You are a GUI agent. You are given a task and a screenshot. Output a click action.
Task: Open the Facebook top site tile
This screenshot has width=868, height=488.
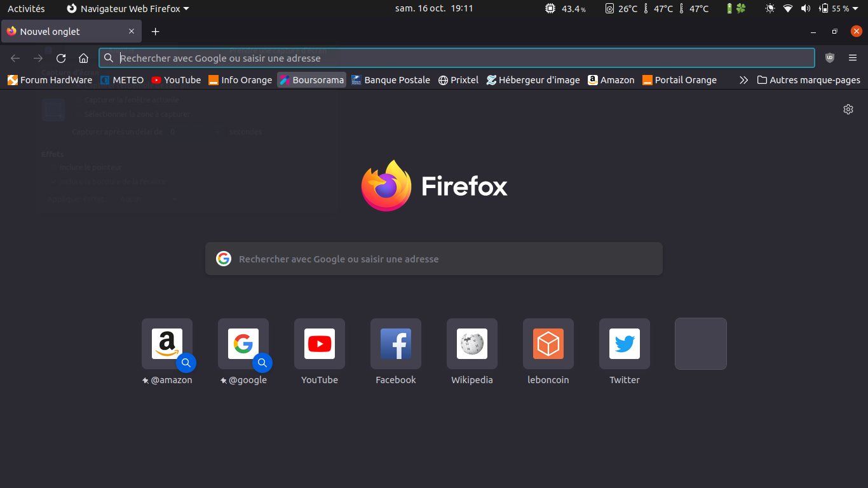[x=396, y=344]
